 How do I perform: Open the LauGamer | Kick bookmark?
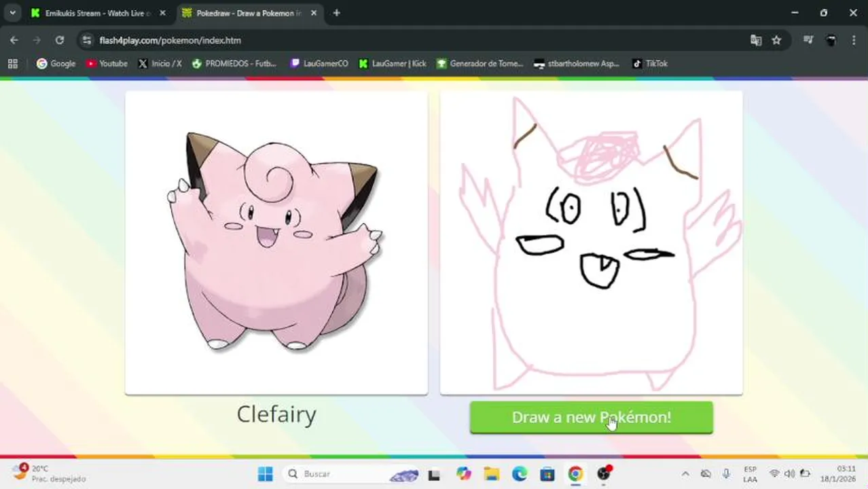(x=393, y=63)
